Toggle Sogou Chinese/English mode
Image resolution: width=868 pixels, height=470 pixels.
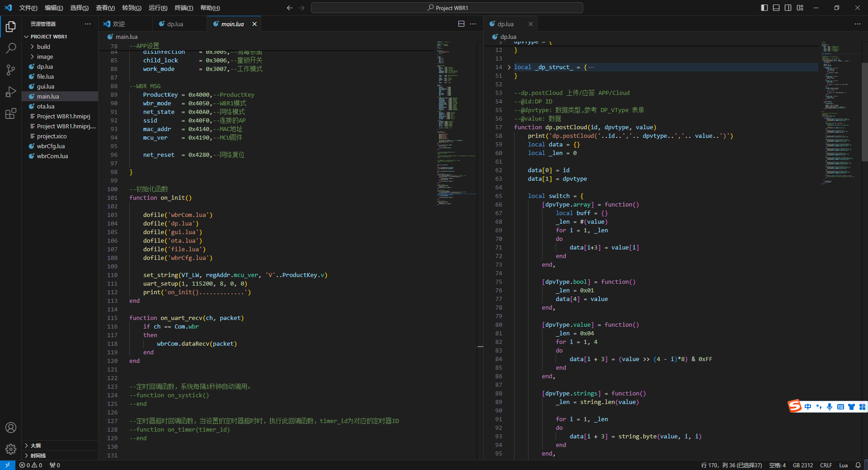coord(808,407)
